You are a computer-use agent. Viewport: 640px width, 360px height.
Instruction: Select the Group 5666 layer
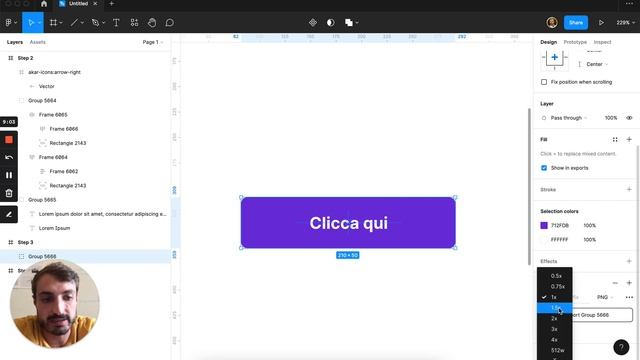[85, 256]
